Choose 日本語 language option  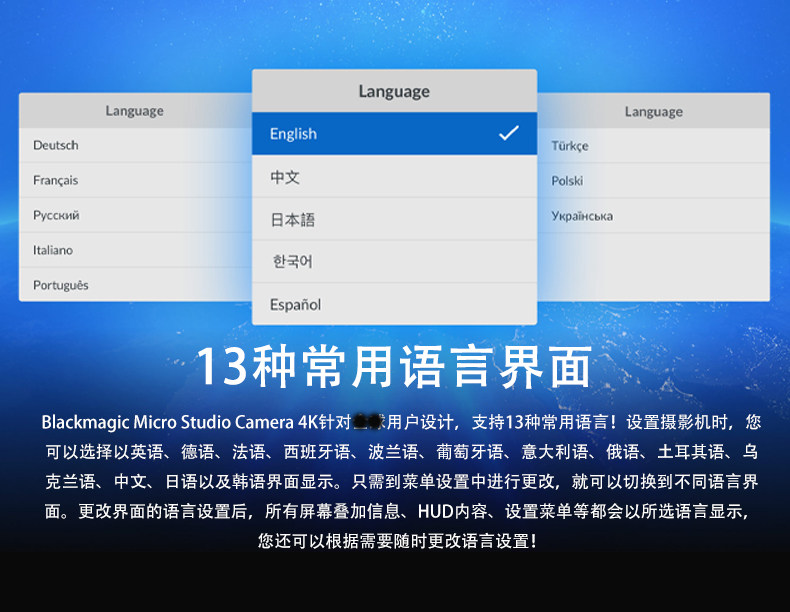click(394, 219)
